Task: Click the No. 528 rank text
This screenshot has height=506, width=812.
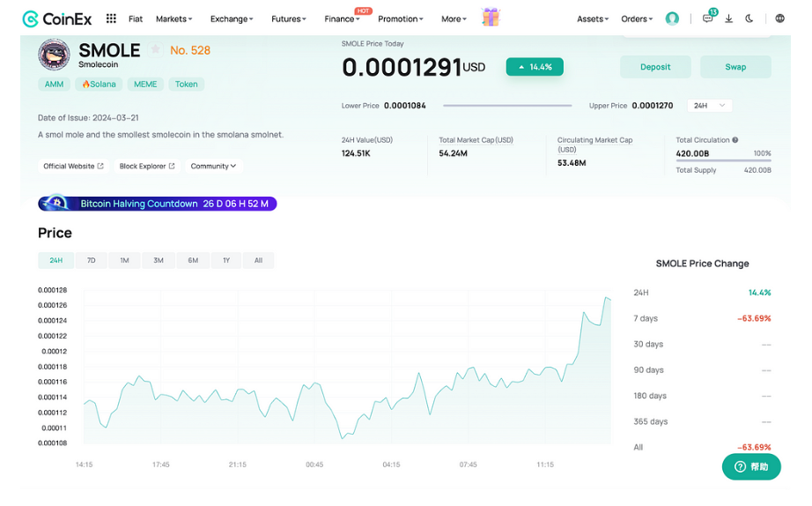Action: click(x=190, y=50)
